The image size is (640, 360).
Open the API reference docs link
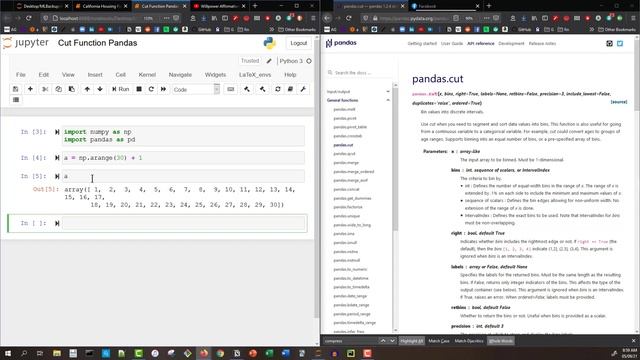click(480, 43)
